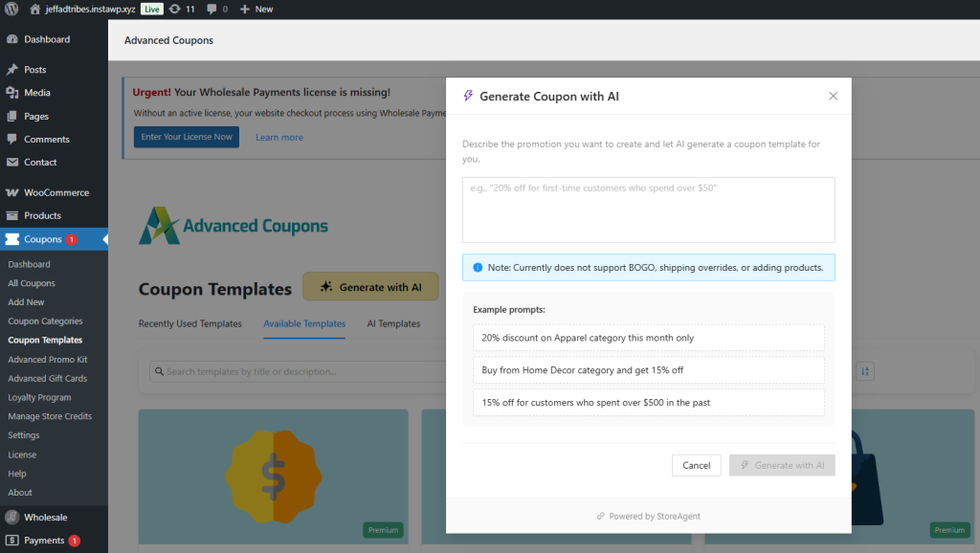980x553 pixels.
Task: Open the dollar badge template thumbnail
Action: 273,476
